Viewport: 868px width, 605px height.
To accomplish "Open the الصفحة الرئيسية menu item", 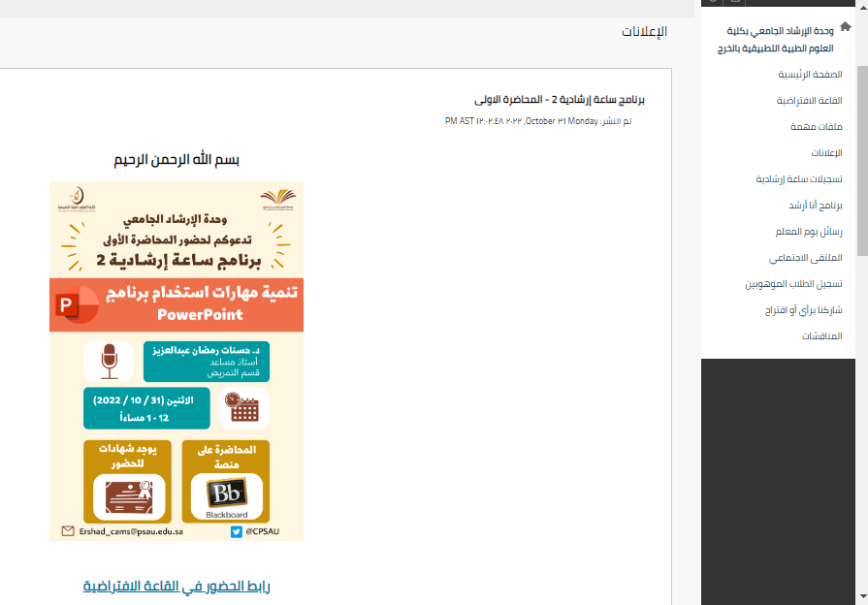I will pyautogui.click(x=810, y=75).
